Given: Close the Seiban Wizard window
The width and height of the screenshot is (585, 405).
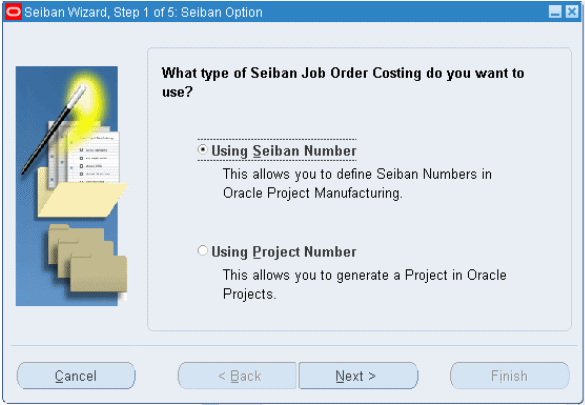Looking at the screenshot, I should pos(572,12).
